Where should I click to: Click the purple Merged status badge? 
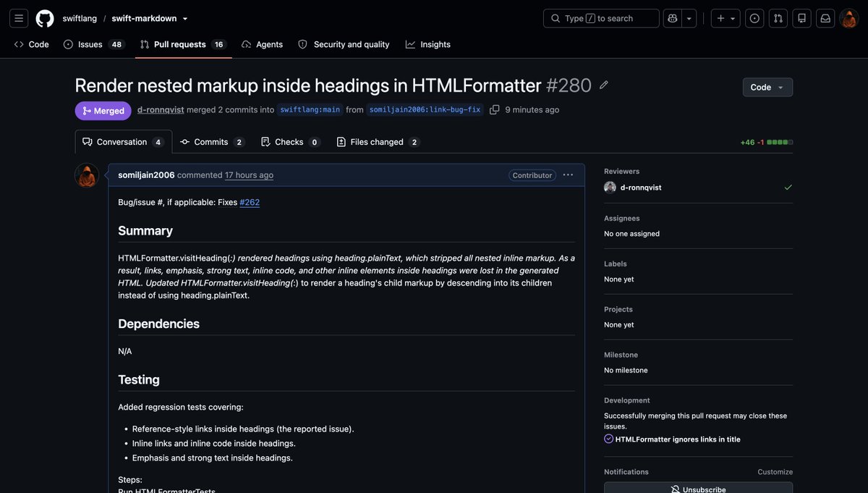point(103,111)
